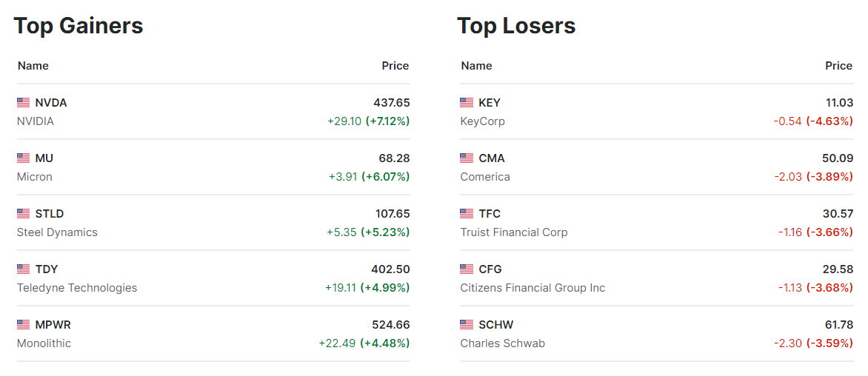Open the Micron company name link
This screenshot has width=868, height=376.
[35, 177]
